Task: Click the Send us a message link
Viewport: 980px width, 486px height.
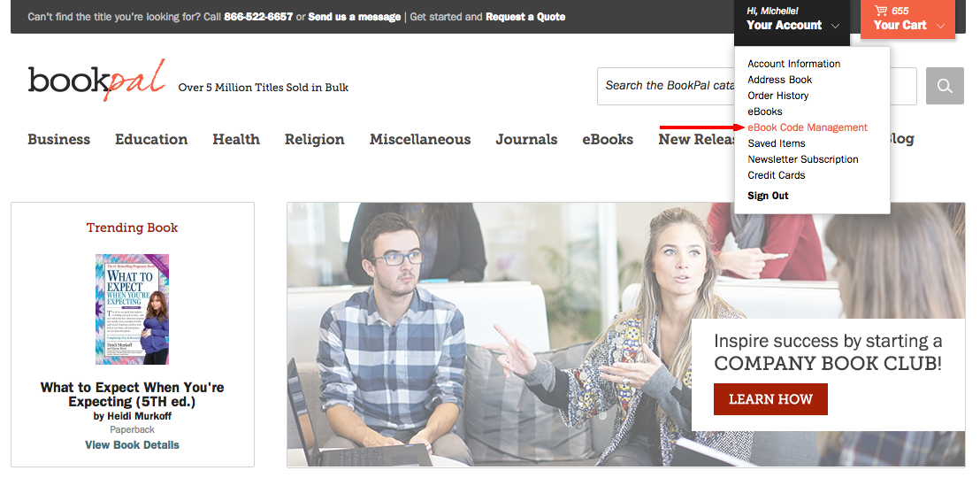Action: (x=355, y=17)
